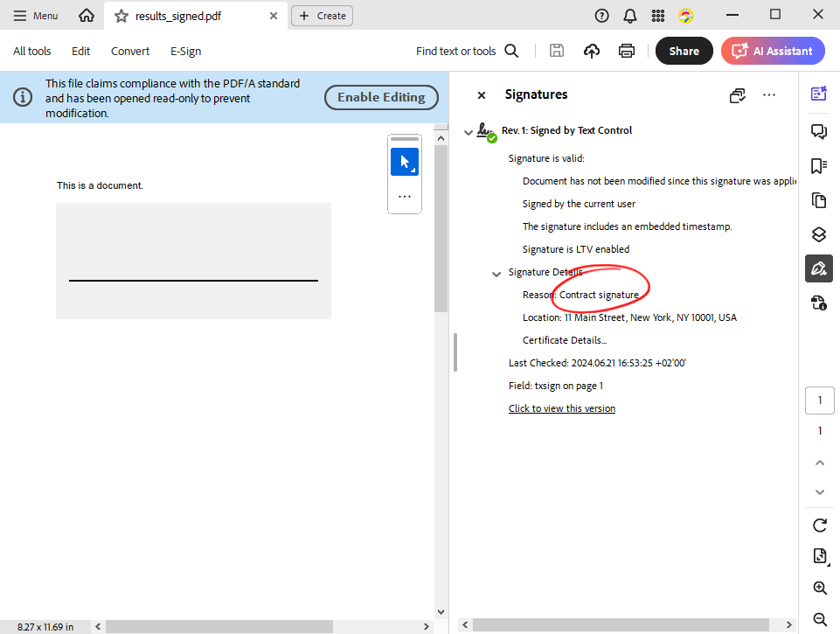
Task: Select 'Rev. 1: Signed by Text Control'
Action: pos(566,130)
